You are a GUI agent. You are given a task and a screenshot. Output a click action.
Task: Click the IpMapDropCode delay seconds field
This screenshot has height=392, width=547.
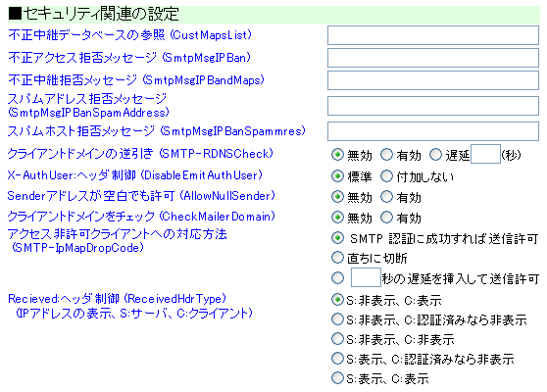pyautogui.click(x=366, y=277)
